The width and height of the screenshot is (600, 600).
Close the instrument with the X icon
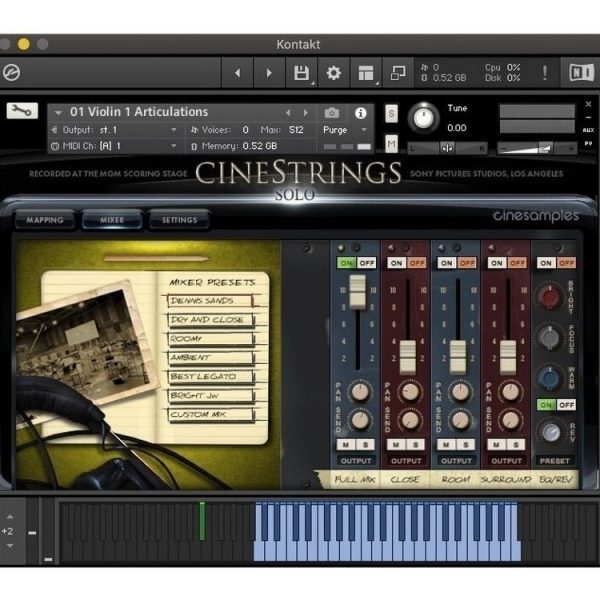coord(589,104)
